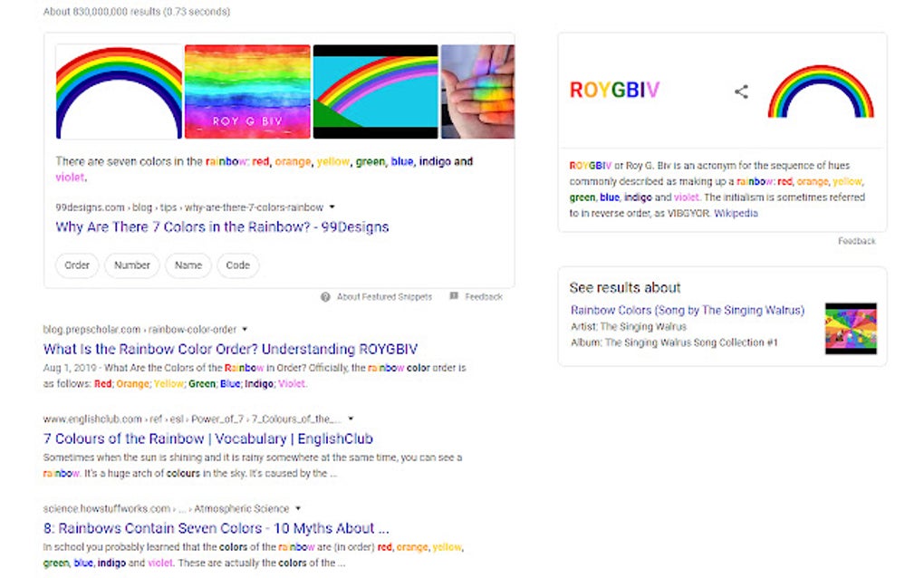Open the Singing Walrus album thumbnail

(x=852, y=328)
